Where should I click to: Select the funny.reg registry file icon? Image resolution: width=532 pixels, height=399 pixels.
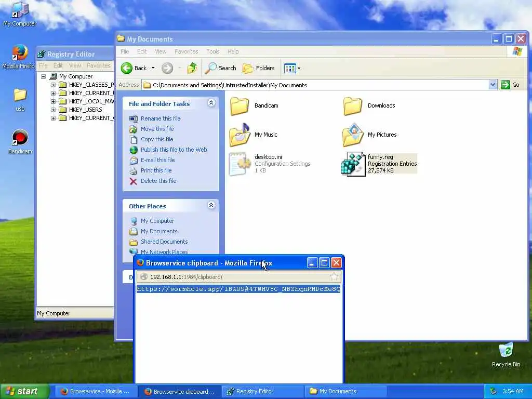[353, 164]
